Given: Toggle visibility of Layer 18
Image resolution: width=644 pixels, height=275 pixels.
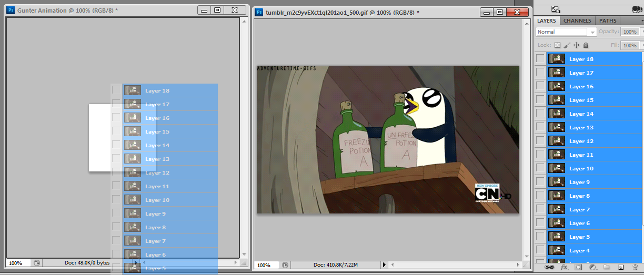Looking at the screenshot, I should 540,59.
